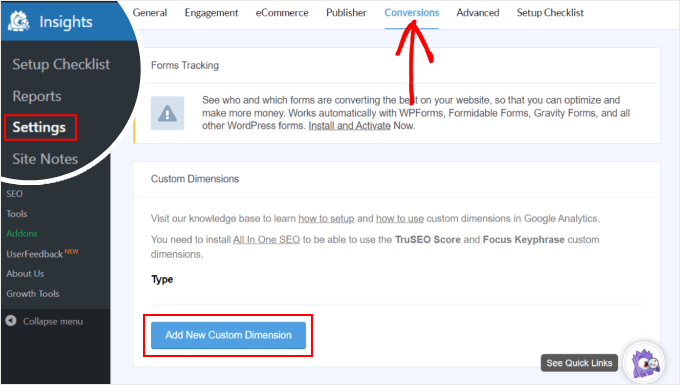Click the NEW badge beside UserFeedback

(x=72, y=251)
